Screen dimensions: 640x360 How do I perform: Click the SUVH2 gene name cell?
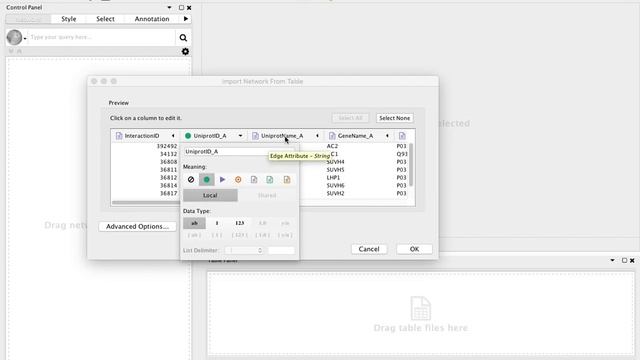pos(336,193)
